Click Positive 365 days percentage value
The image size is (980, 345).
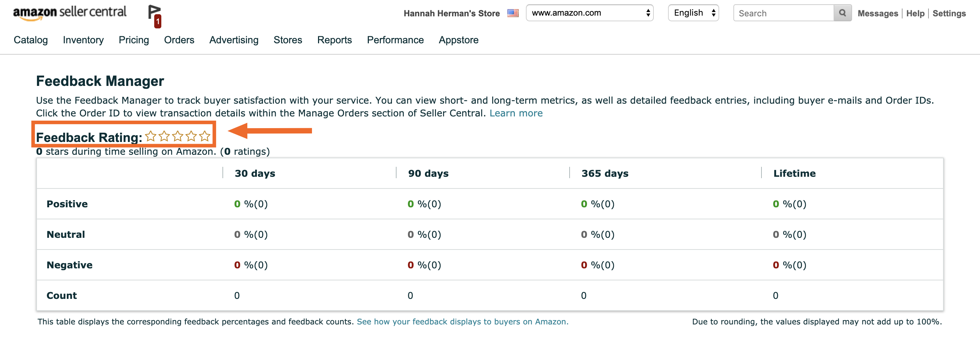(598, 204)
